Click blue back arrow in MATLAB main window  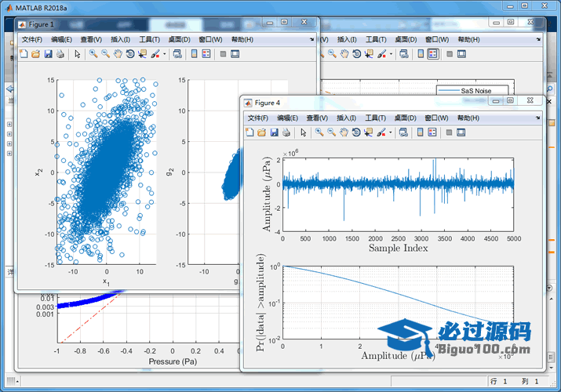(x=10, y=89)
